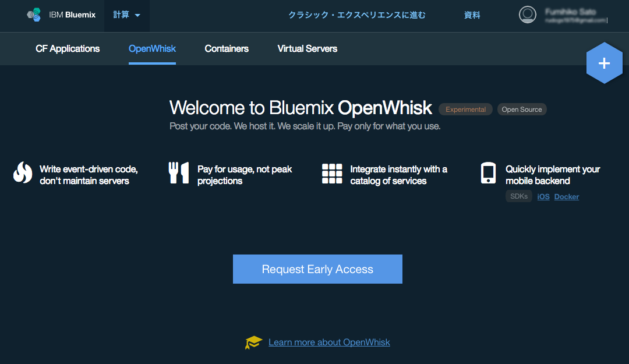The width and height of the screenshot is (629, 364).
Task: Click クラシック・エクスペリエンスに進む link
Action: 357,15
